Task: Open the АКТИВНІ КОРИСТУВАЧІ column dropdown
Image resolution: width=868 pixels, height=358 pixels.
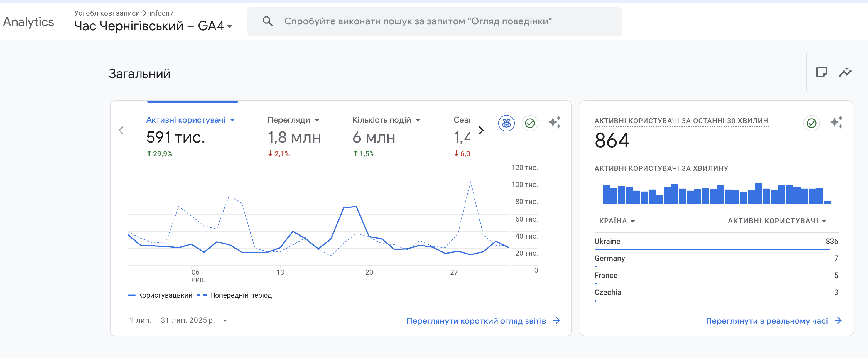Action: point(824,222)
